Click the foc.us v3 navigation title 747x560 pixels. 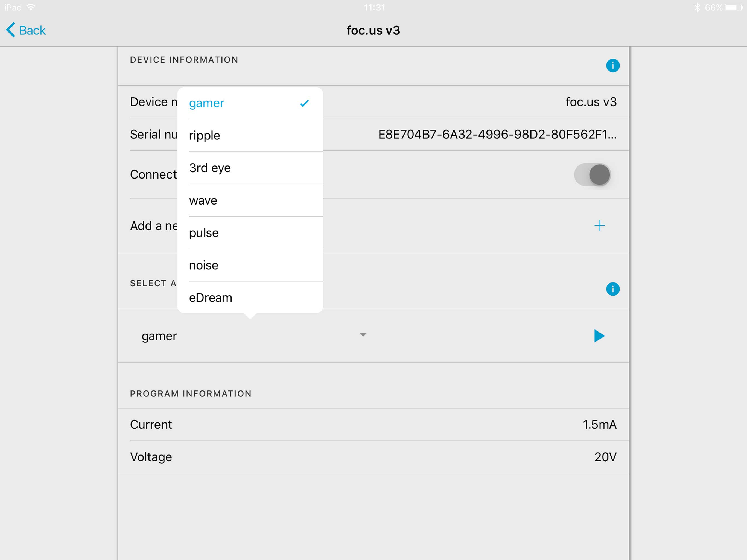click(373, 30)
